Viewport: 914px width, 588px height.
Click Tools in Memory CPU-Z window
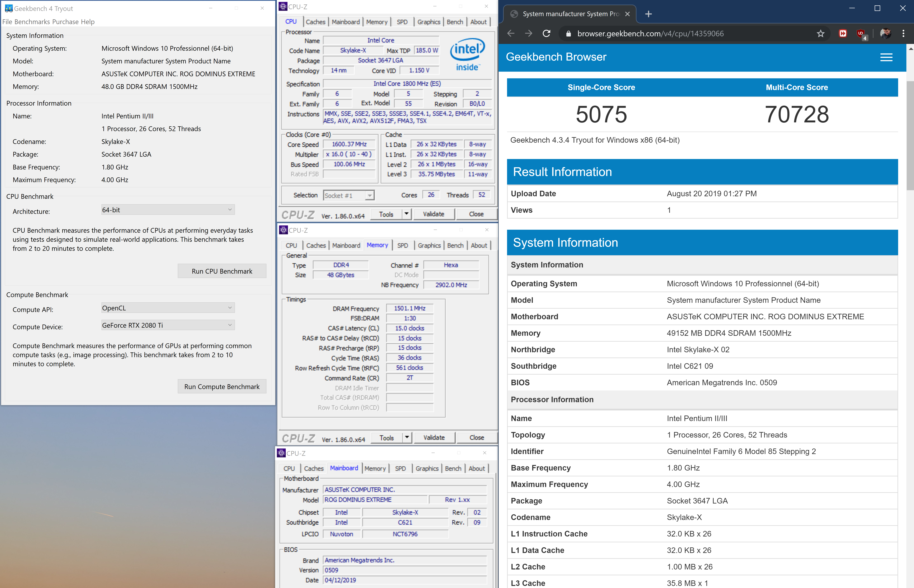point(387,438)
